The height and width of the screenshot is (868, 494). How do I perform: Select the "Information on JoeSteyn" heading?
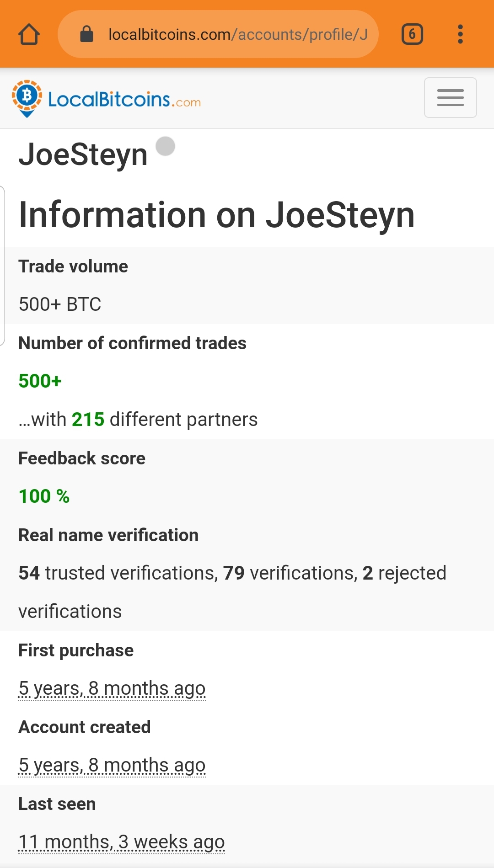click(x=217, y=215)
